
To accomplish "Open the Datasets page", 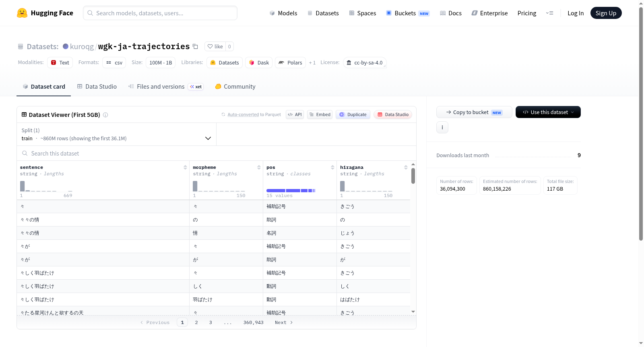I will pos(323,13).
